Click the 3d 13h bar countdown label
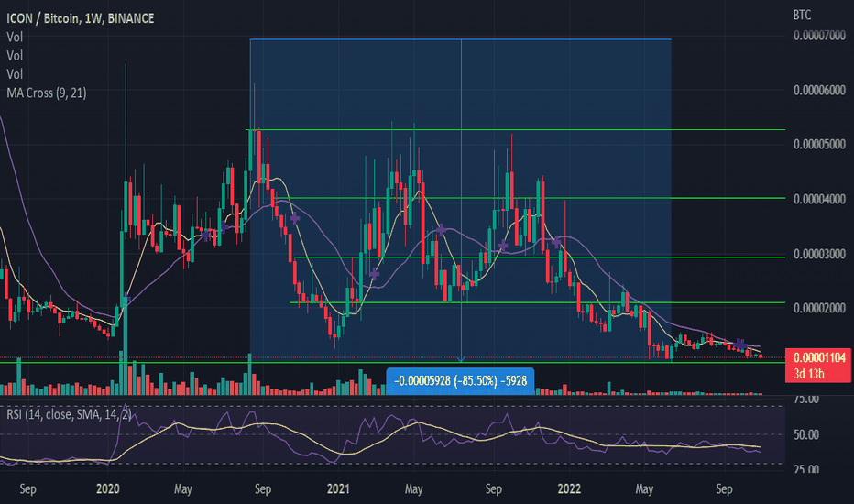Image resolution: width=854 pixels, height=504 pixels. click(x=809, y=374)
